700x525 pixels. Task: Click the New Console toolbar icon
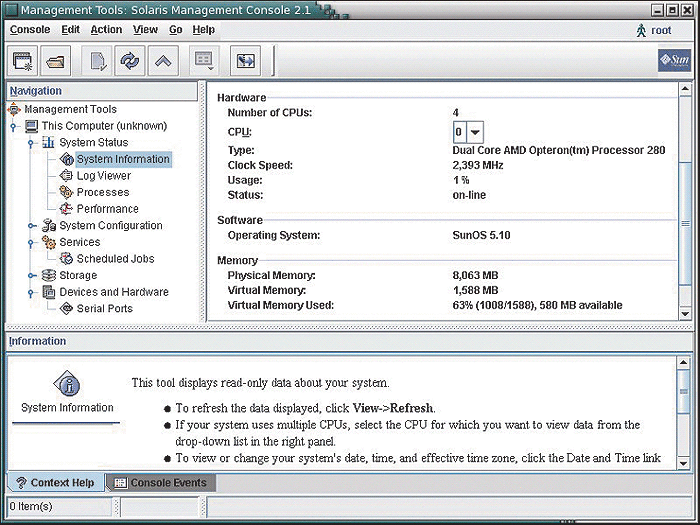22,61
